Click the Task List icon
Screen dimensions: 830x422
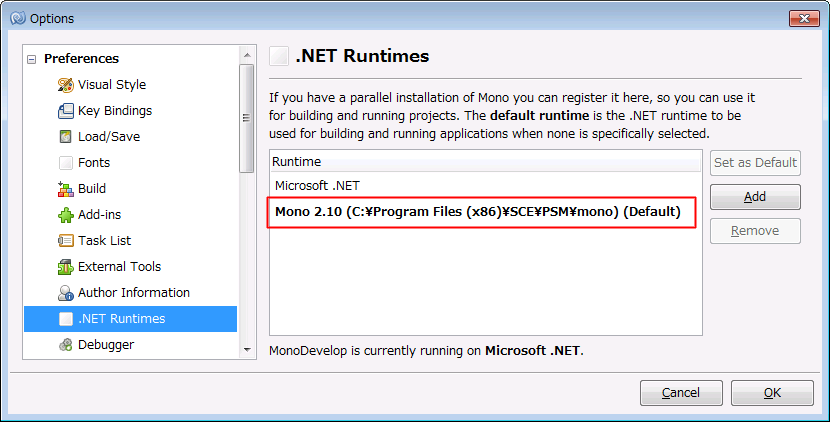[x=66, y=241]
